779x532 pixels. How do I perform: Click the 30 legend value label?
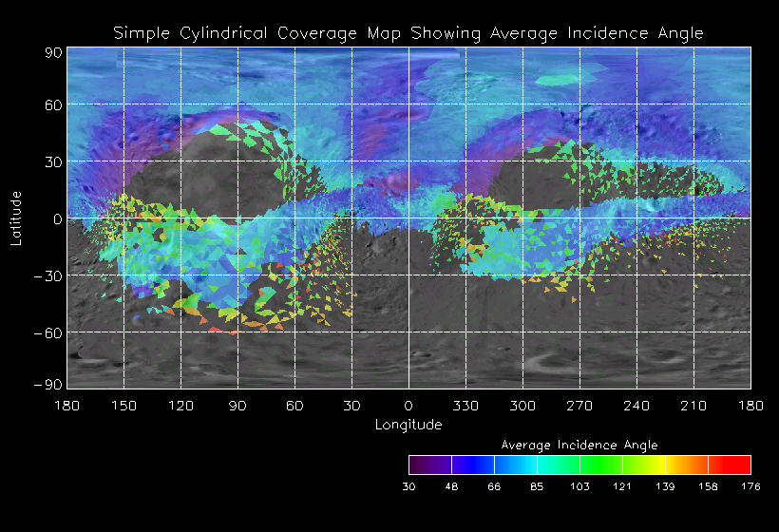[x=408, y=486]
